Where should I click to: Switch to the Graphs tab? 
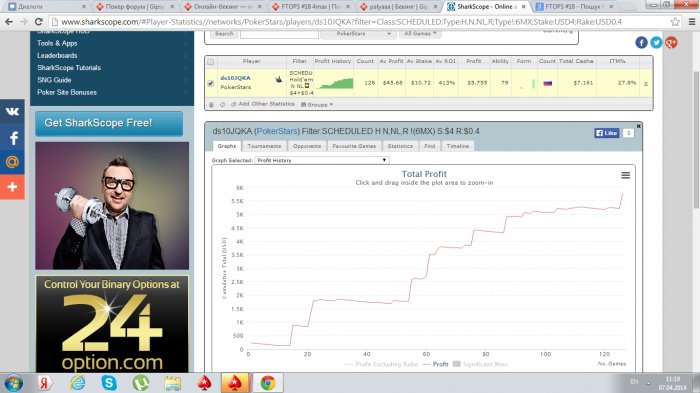click(227, 146)
